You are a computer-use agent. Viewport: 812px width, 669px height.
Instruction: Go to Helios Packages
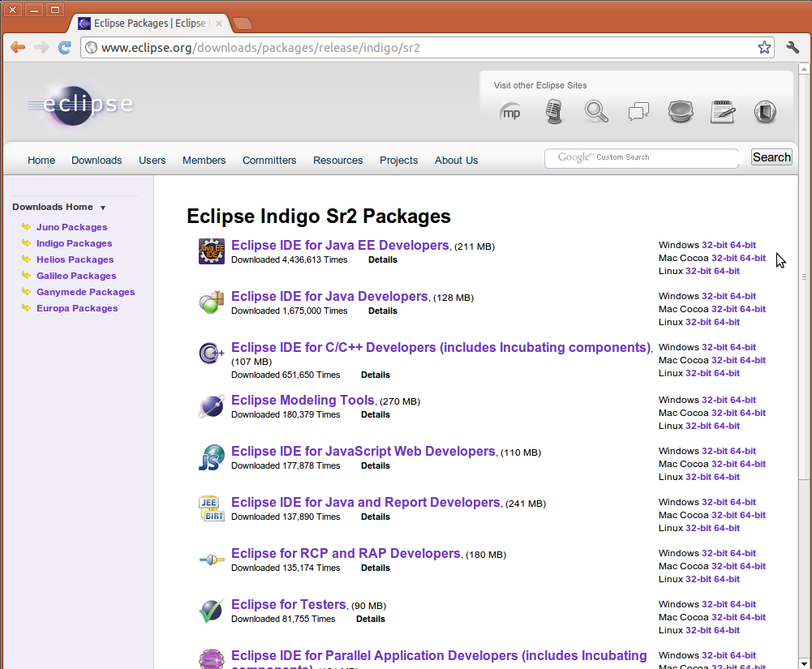click(75, 259)
